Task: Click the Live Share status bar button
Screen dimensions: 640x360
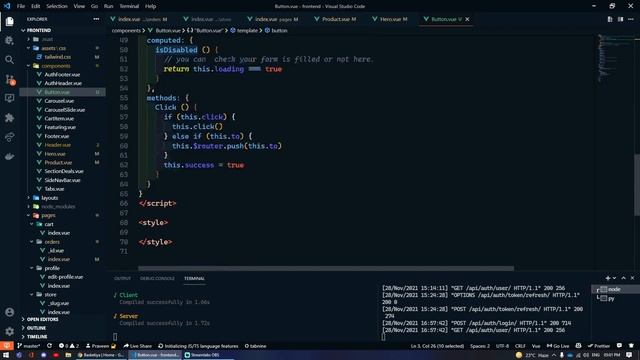Action: [x=137, y=346]
